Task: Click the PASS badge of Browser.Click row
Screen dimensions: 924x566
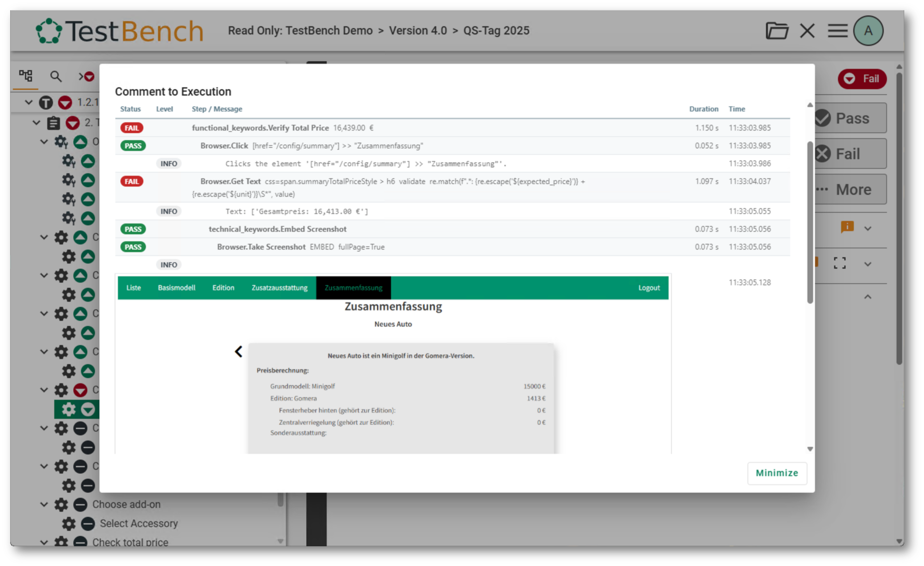Action: coord(133,146)
